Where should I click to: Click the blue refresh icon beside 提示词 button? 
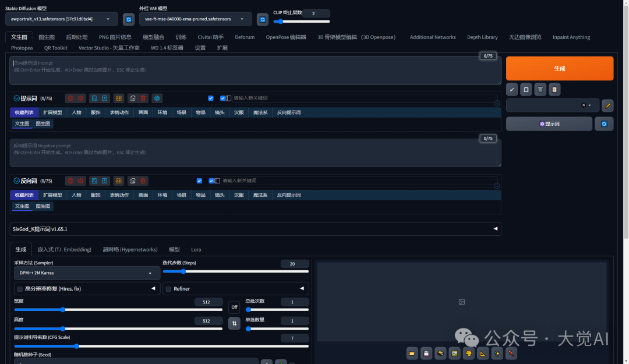[604, 124]
